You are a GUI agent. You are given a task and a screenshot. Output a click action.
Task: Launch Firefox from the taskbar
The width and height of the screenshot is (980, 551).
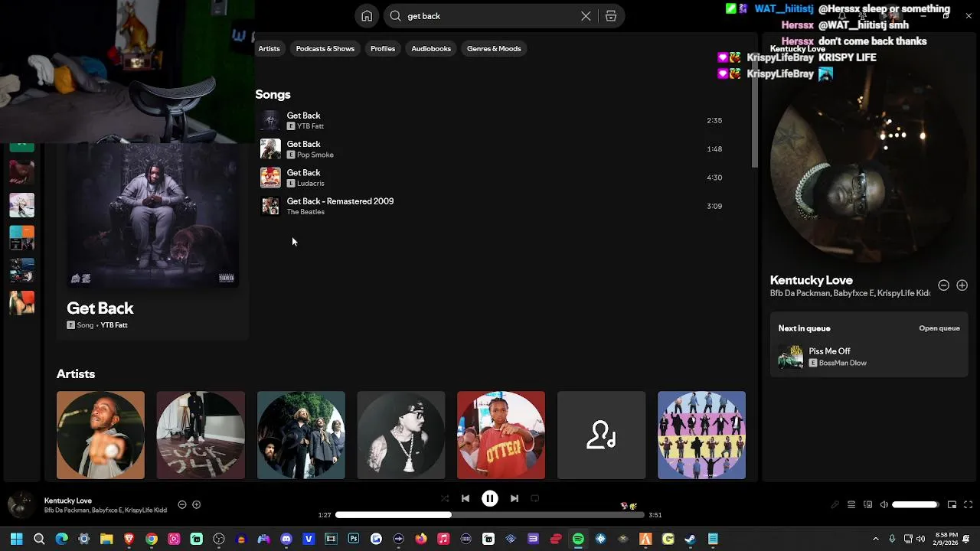[421, 539]
